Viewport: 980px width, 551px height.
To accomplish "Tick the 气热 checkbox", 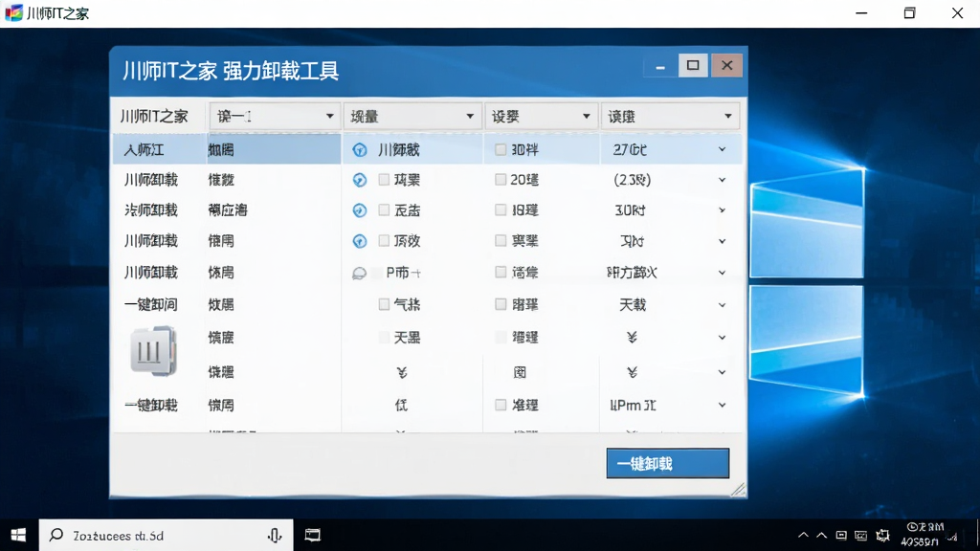I will pos(384,304).
